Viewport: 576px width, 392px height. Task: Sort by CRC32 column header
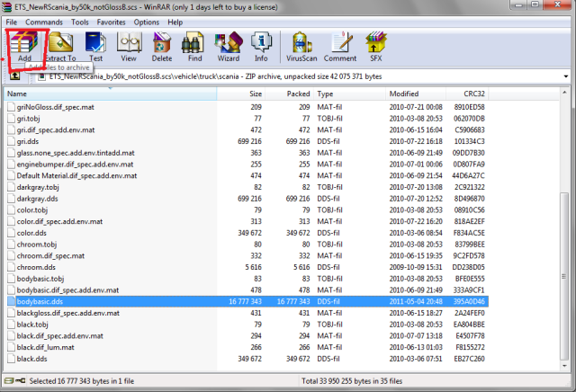467,94
